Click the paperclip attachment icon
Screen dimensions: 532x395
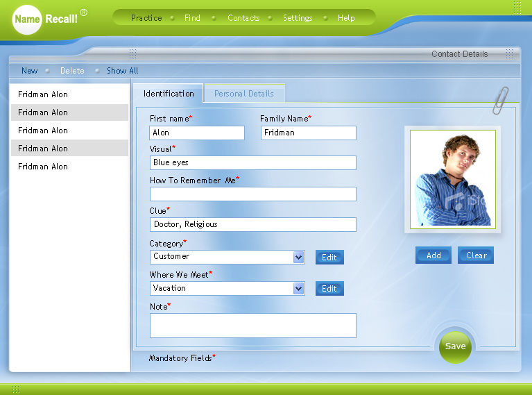(x=500, y=100)
